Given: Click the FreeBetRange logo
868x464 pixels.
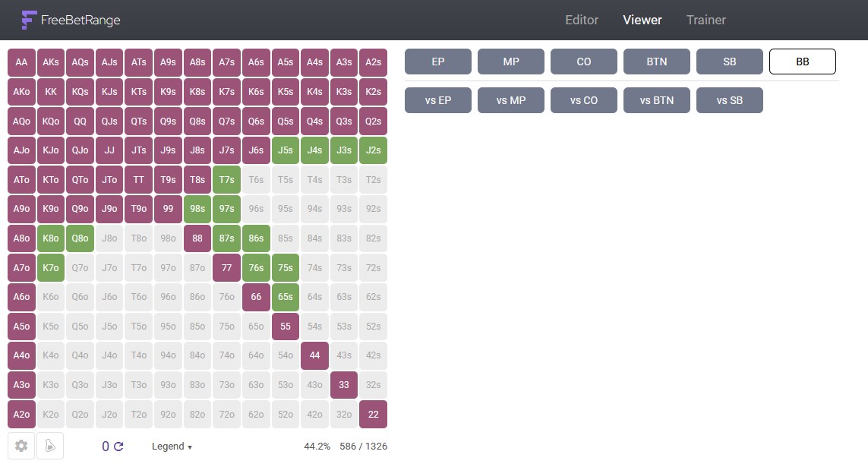Looking at the screenshot, I should pyautogui.click(x=71, y=21).
